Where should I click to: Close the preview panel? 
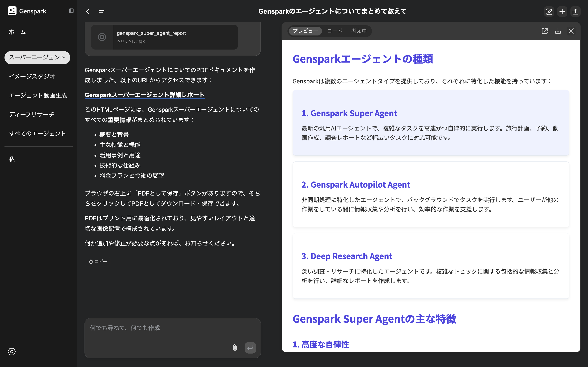click(571, 31)
